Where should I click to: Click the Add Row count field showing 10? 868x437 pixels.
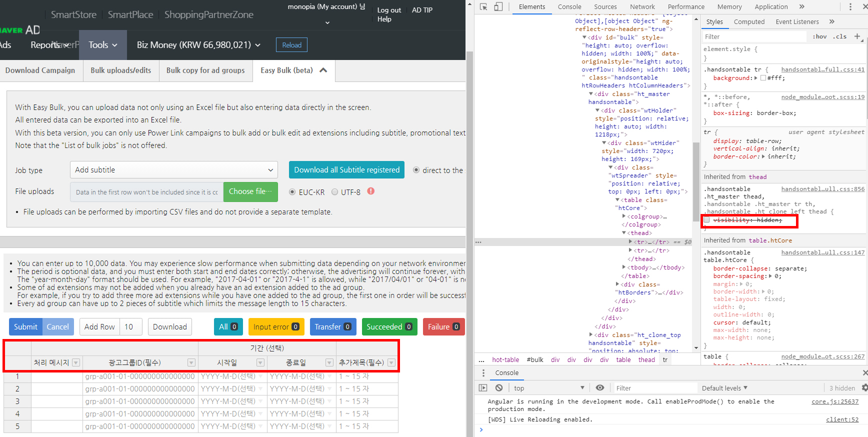pos(130,327)
